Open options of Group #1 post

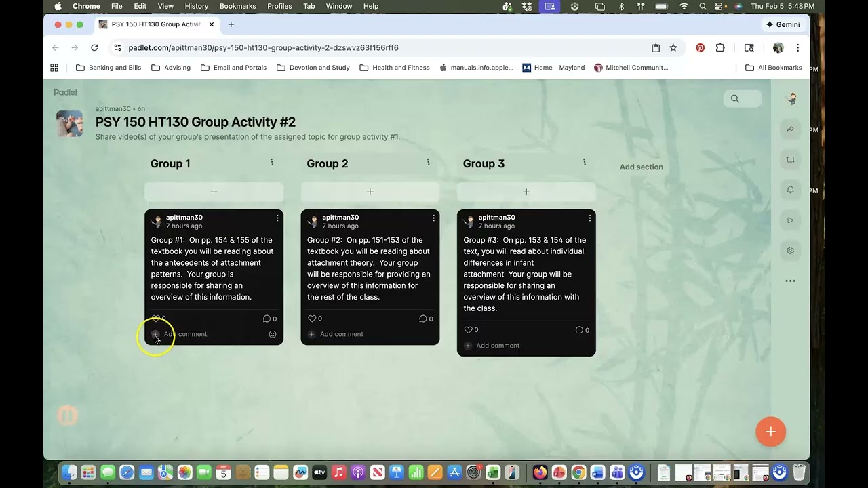(x=277, y=218)
